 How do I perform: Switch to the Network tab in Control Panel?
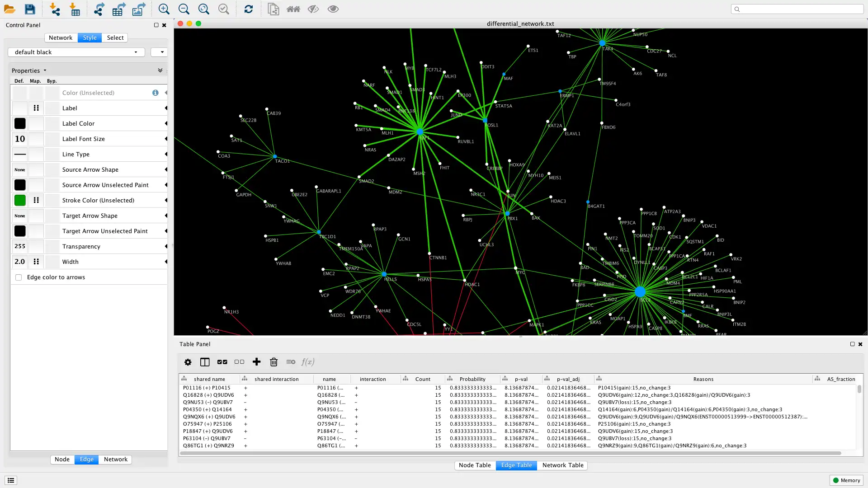coord(60,38)
